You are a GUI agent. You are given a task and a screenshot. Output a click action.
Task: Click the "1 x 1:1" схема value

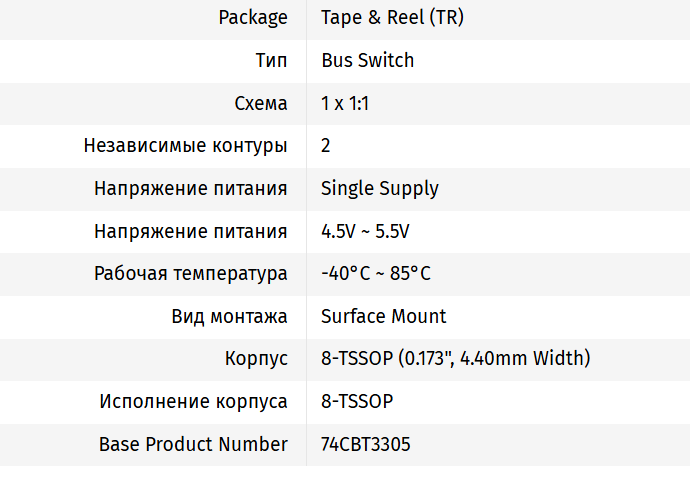pos(345,103)
